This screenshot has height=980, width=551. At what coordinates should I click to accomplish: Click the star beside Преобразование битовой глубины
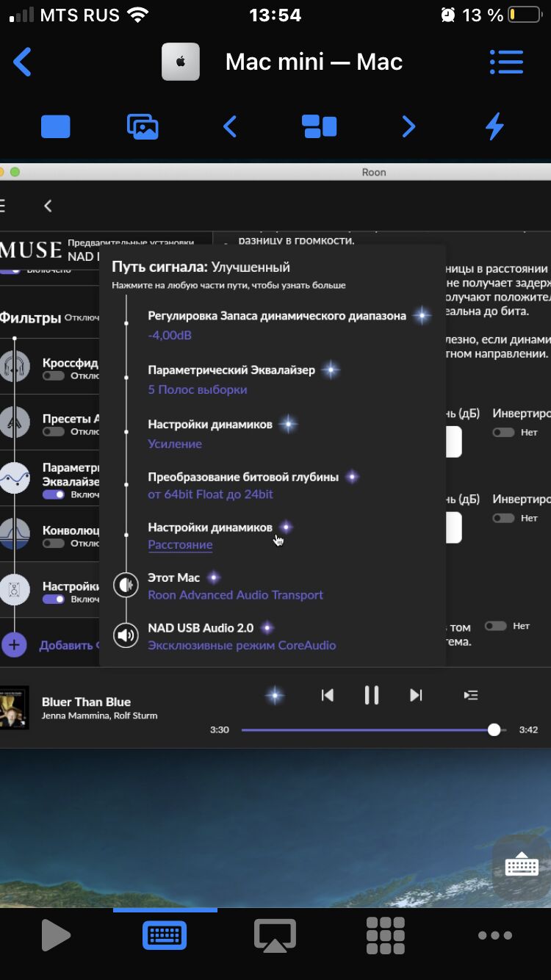pos(352,477)
